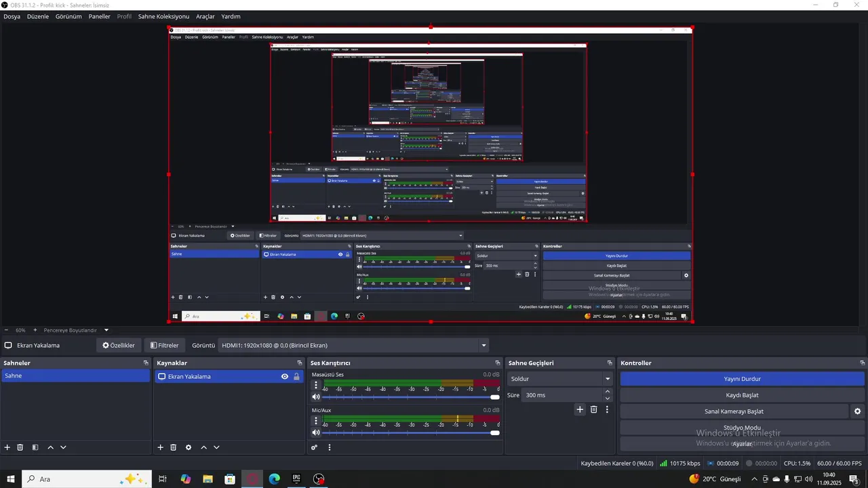Open the Yardım menu
868x488 pixels.
tap(231, 16)
